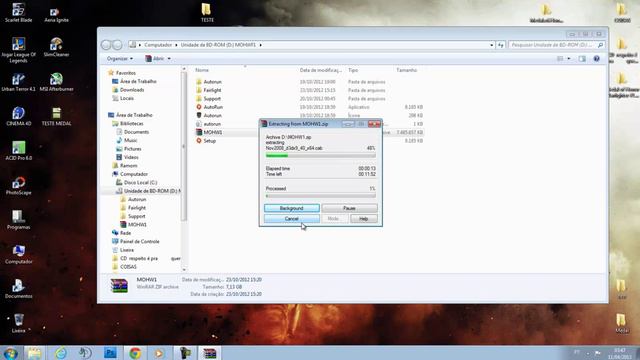Select the CINEMA 4D desktop icon
Viewport: 640px width, 360px height.
pos(18,116)
